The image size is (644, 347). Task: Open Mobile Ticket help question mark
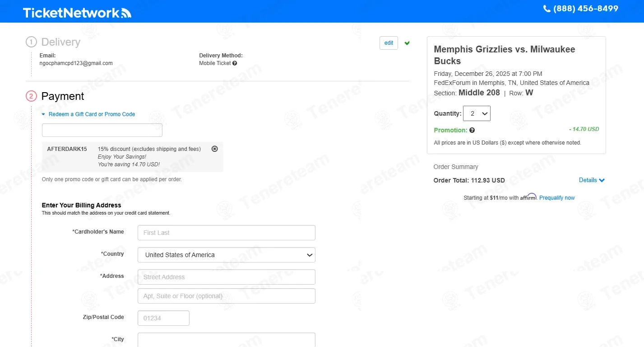pyautogui.click(x=235, y=63)
